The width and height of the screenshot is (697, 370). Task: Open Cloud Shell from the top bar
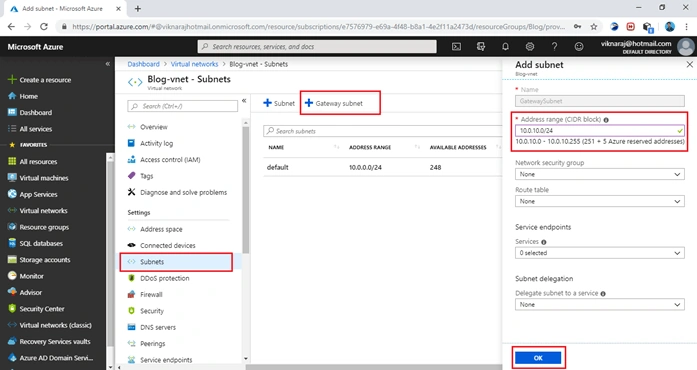(456, 46)
